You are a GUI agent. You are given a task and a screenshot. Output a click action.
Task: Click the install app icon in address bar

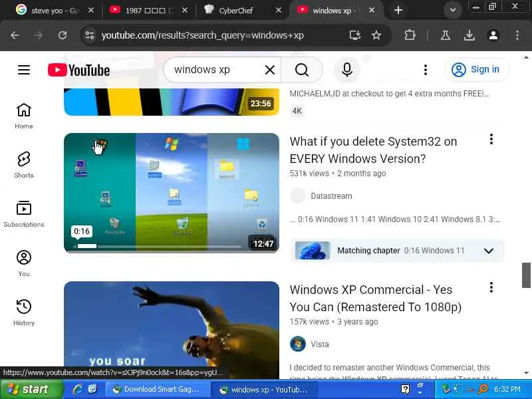tap(354, 35)
